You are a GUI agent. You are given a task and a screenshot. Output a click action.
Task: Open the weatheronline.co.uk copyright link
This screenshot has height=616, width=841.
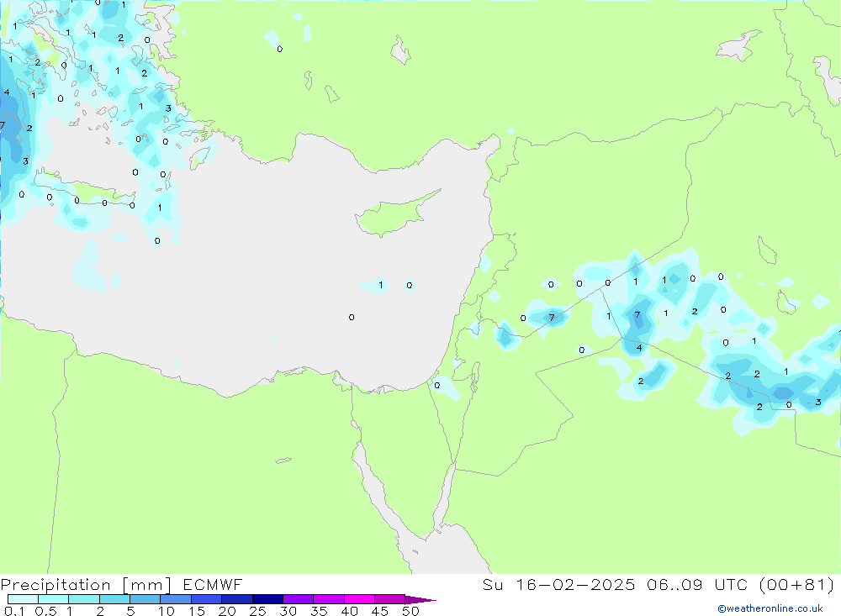tap(770, 608)
